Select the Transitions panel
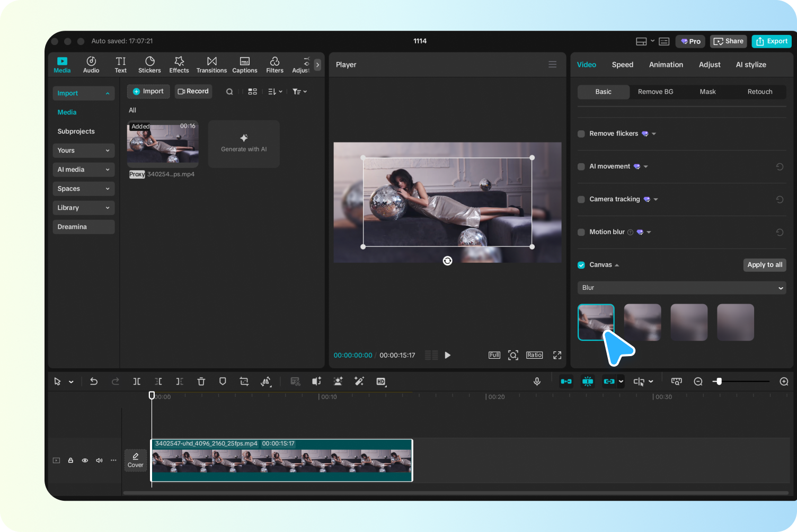The height and width of the screenshot is (532, 797). click(x=211, y=64)
